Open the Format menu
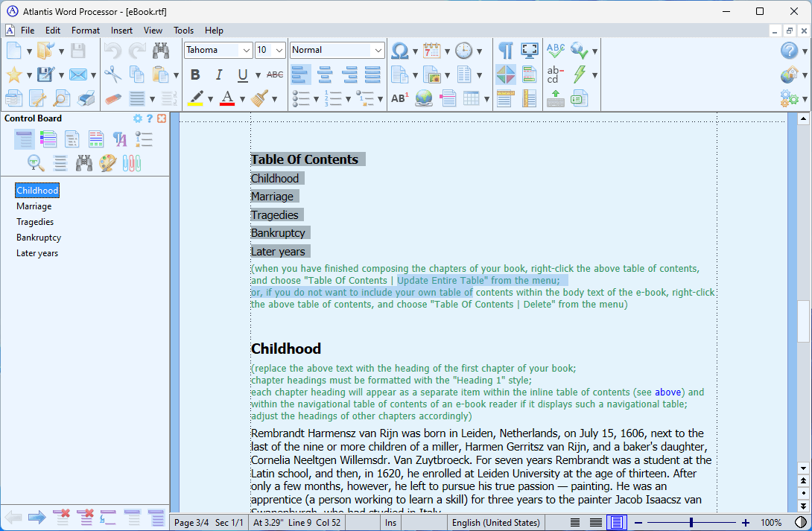The image size is (812, 531). (x=86, y=31)
